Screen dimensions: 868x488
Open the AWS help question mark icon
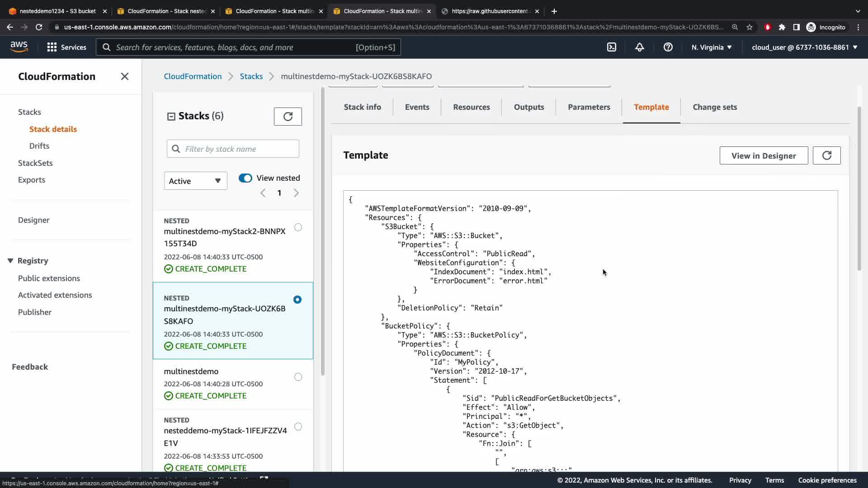668,47
